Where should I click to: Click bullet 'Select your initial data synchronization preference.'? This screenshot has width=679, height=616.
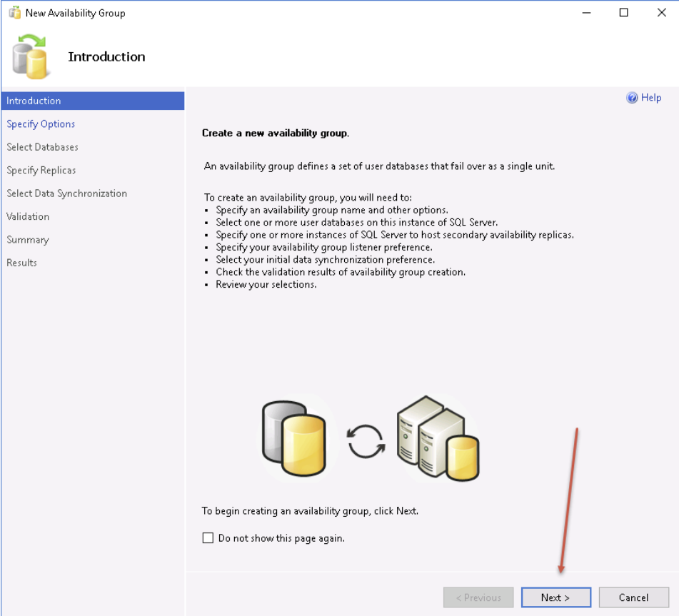325,260
